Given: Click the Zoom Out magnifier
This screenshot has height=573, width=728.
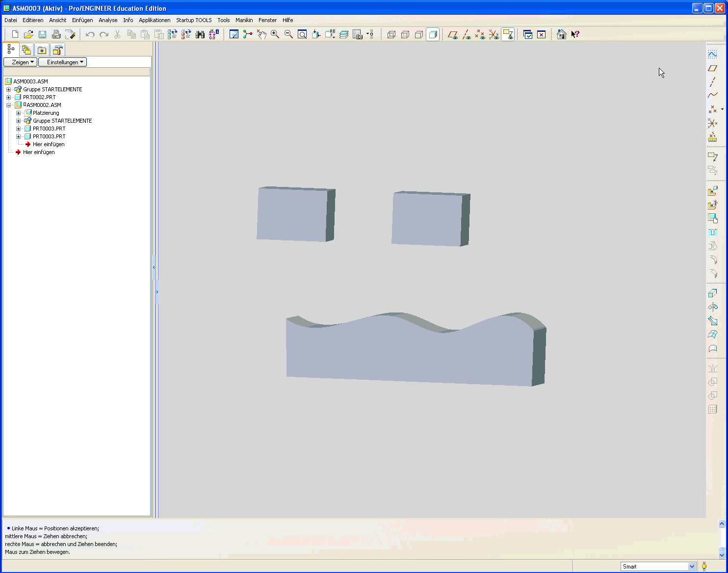Looking at the screenshot, I should (288, 34).
